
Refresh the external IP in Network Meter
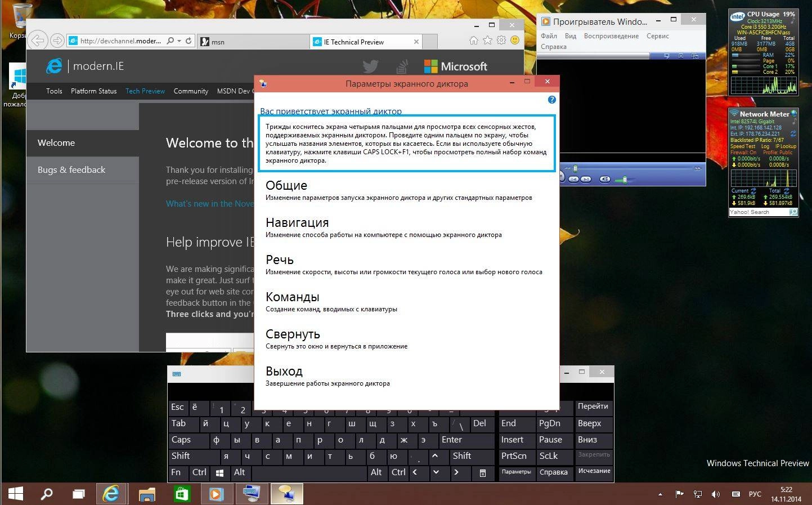(793, 133)
